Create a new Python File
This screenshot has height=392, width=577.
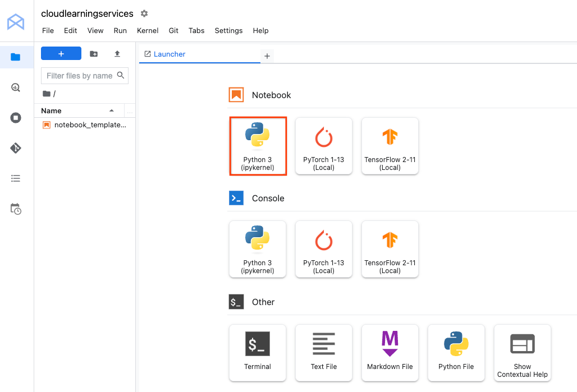tap(456, 353)
